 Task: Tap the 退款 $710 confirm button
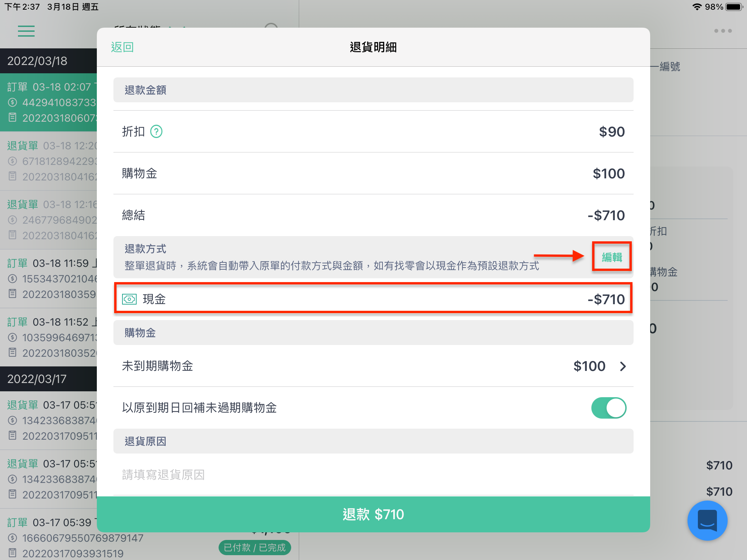(373, 514)
